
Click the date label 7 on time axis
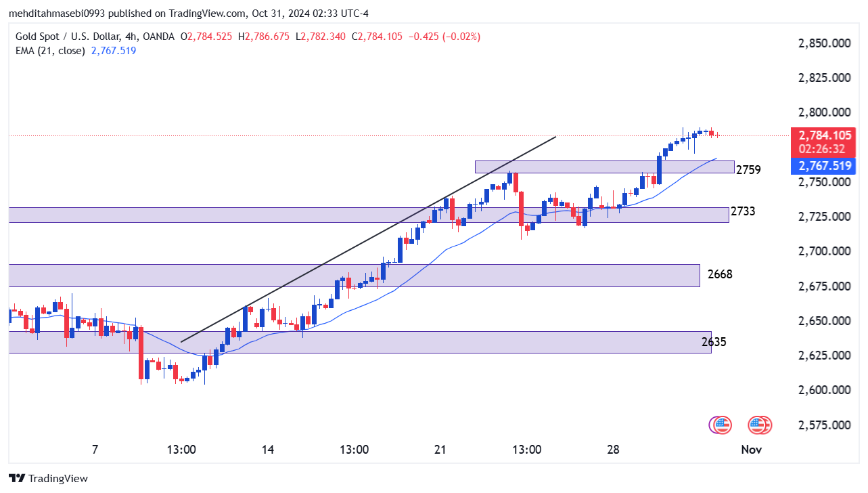[x=95, y=450]
